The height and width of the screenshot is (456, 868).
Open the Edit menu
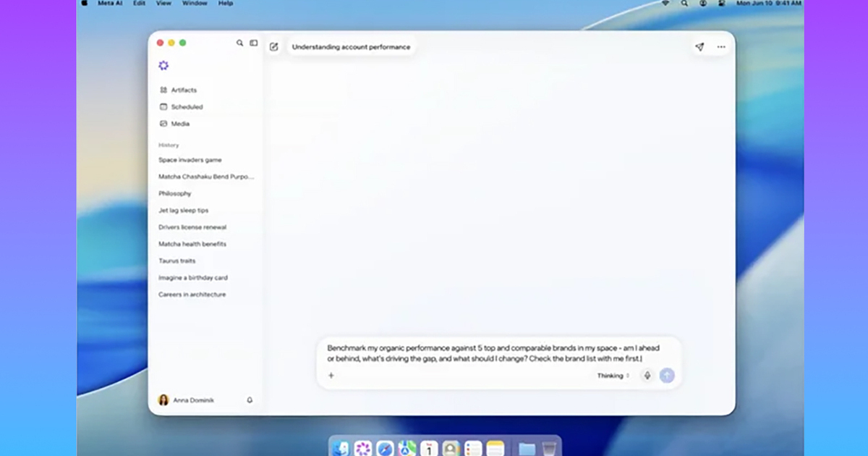tap(139, 4)
